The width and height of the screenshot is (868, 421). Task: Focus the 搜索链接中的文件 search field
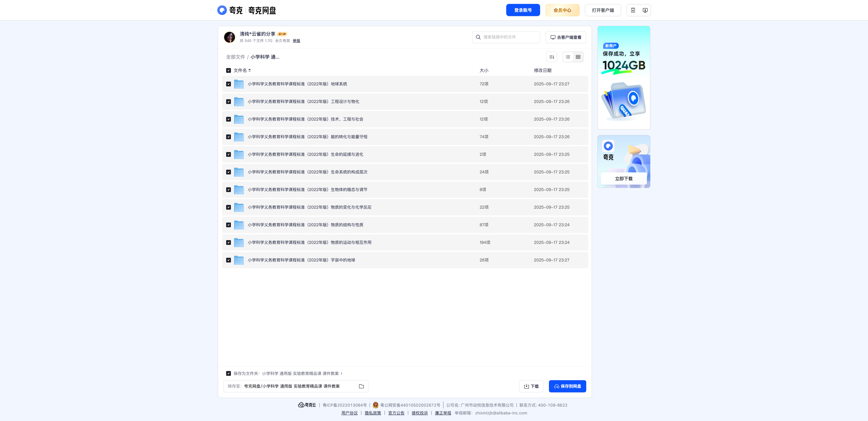[x=506, y=37]
